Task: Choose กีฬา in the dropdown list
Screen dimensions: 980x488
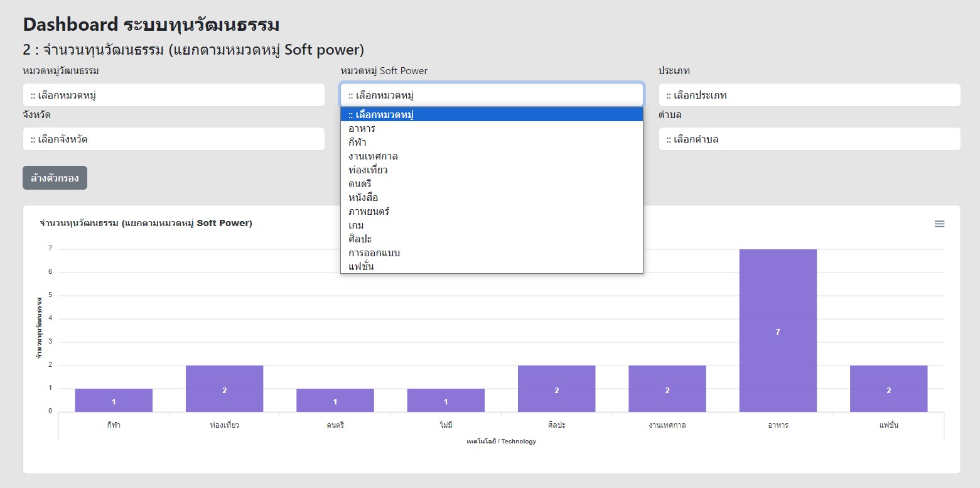Action: pos(358,143)
